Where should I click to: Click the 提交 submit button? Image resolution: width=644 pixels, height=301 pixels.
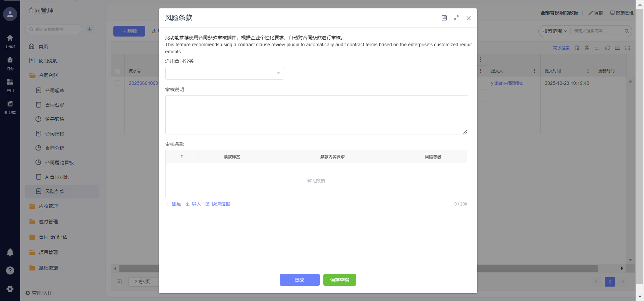pos(300,280)
